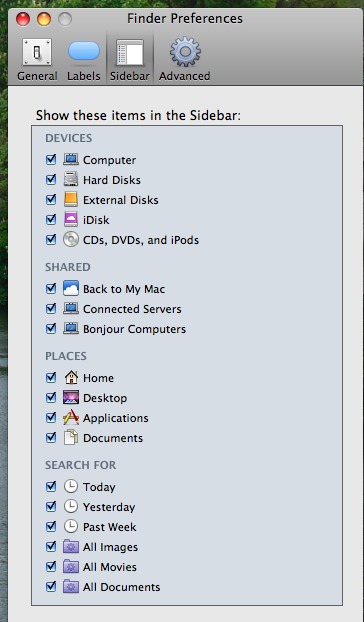Open the Labels preferences tab

(84, 60)
